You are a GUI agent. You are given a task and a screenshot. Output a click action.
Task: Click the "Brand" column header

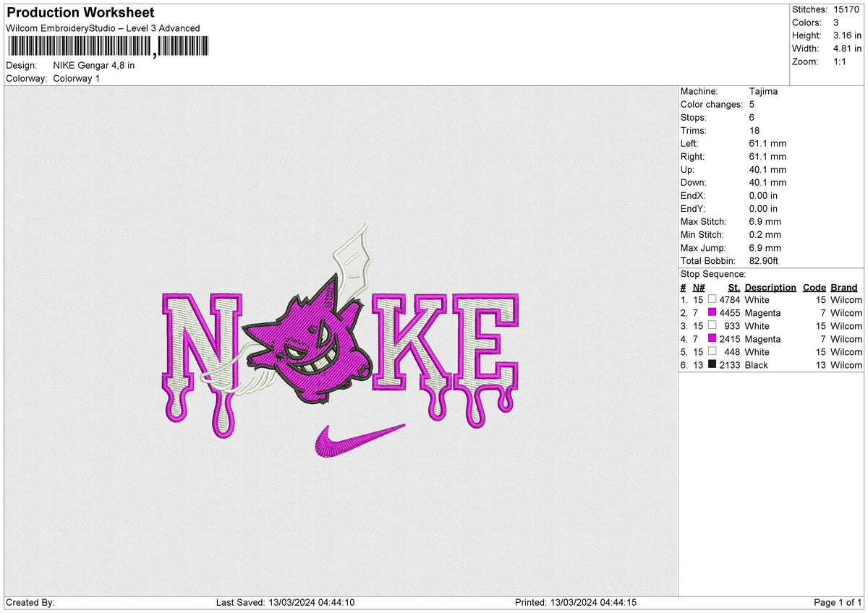click(844, 287)
